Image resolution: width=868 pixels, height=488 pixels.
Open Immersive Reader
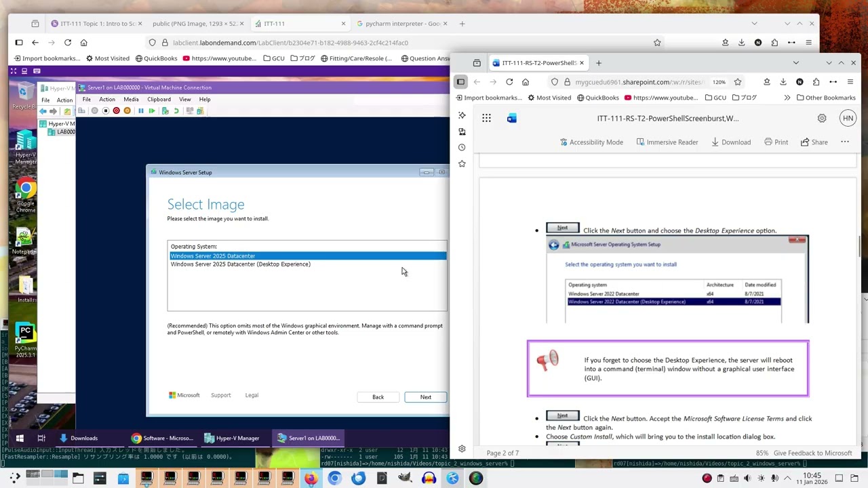click(667, 142)
